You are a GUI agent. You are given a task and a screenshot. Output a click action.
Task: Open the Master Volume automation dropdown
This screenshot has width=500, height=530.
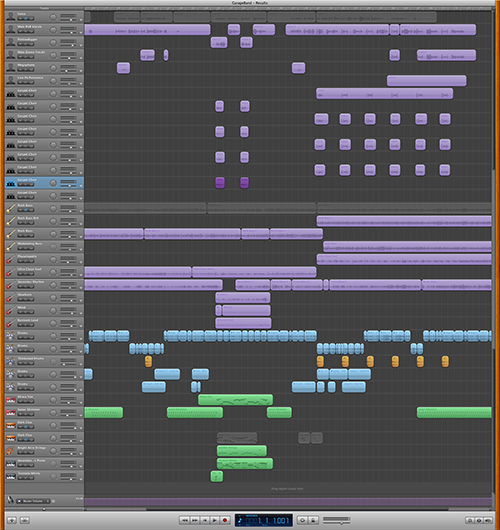tap(33, 501)
